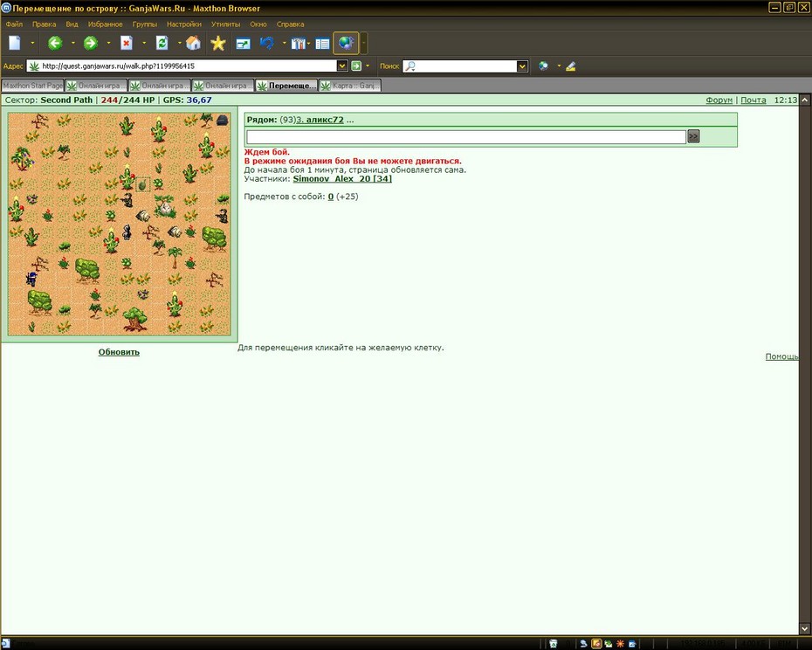Open the Правка menu
The image size is (812, 650).
44,24
